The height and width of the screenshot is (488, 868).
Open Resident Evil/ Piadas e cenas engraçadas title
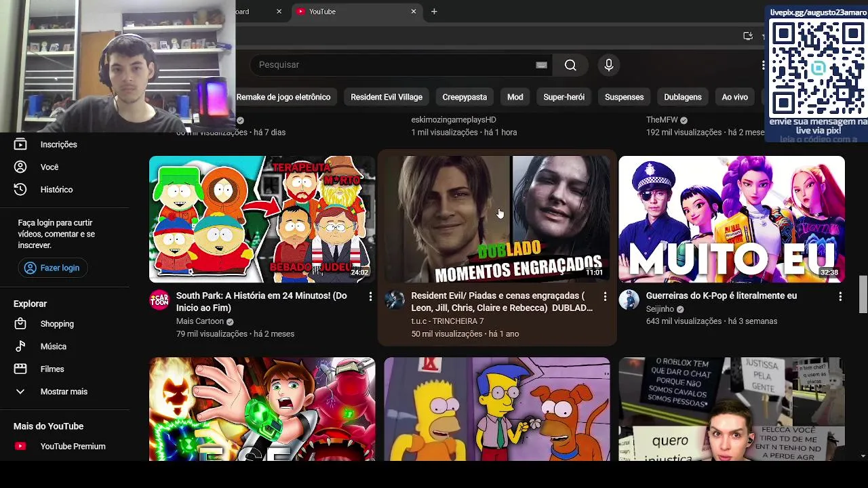[x=502, y=302]
